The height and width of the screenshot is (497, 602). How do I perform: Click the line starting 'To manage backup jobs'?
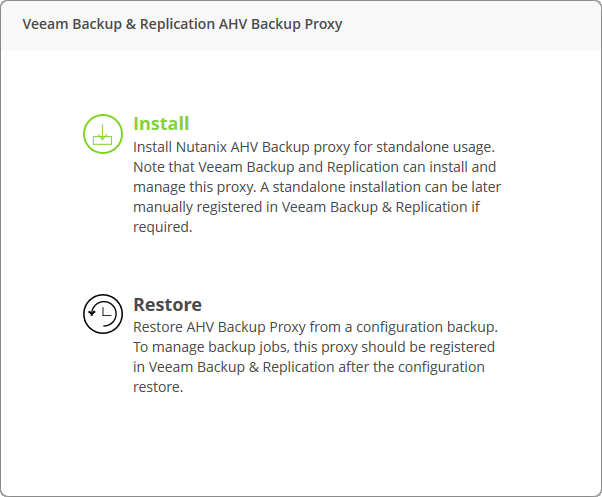pyautogui.click(x=314, y=347)
